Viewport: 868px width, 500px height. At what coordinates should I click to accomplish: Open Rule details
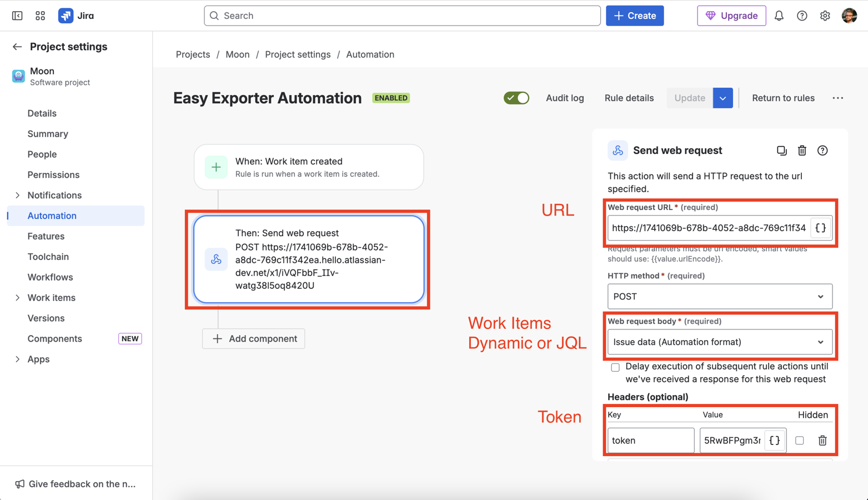click(629, 98)
